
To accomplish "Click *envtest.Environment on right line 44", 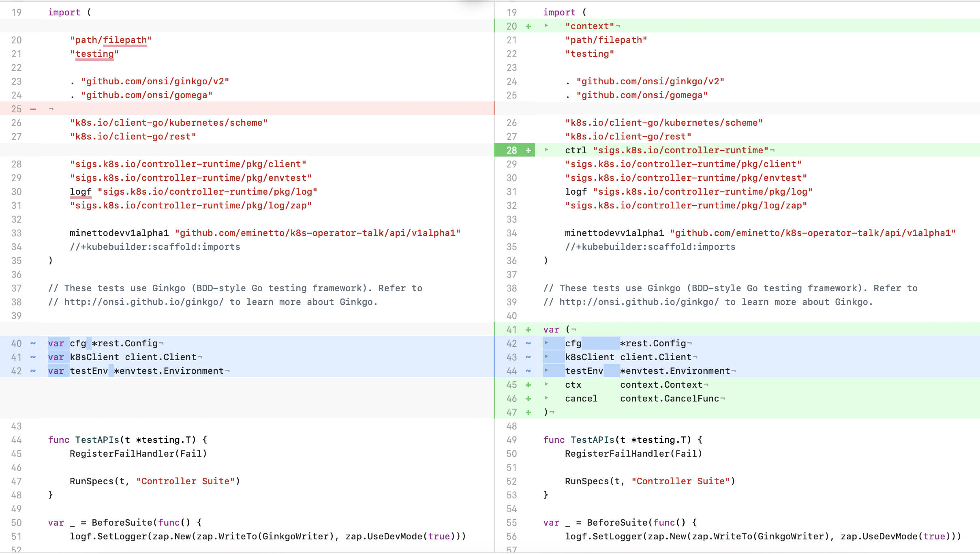I will 675,371.
